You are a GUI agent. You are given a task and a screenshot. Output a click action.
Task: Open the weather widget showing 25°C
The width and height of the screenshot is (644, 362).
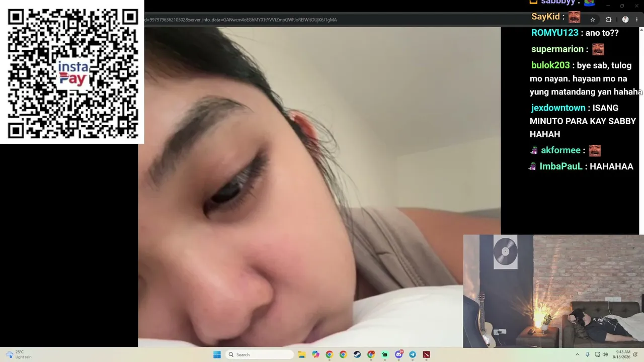coord(19,354)
